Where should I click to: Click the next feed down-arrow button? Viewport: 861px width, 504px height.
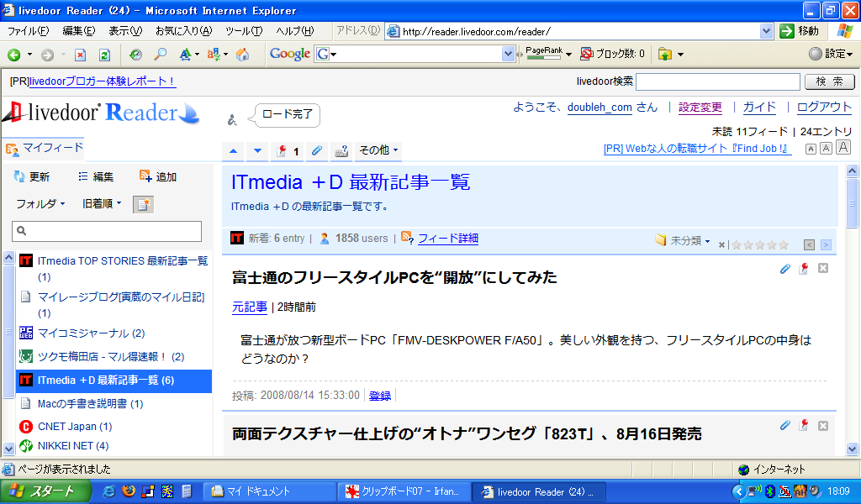click(257, 151)
